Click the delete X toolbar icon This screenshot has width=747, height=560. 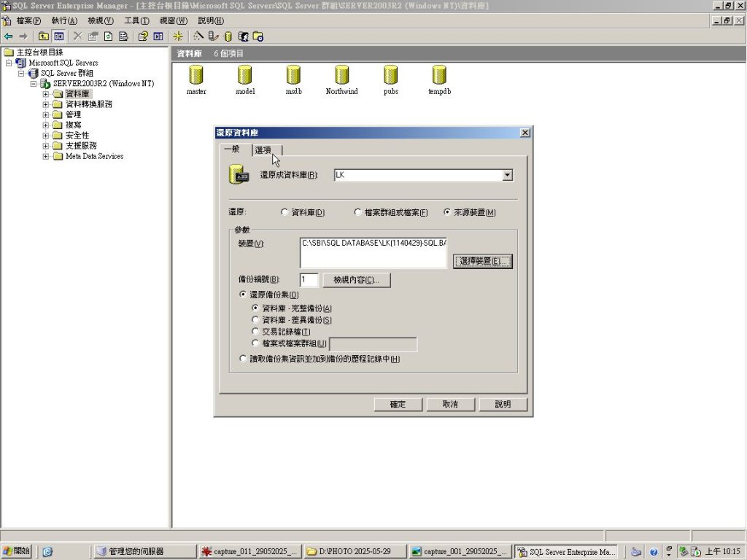click(x=77, y=36)
